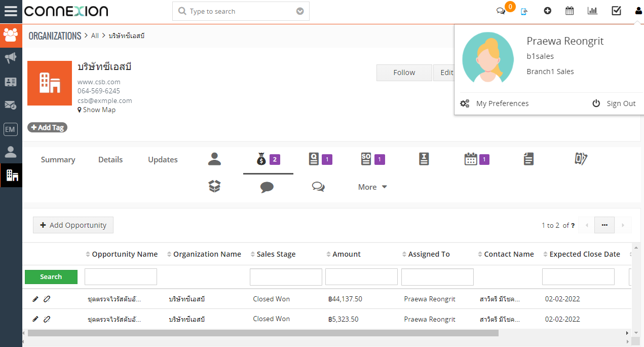Open the reports chart icon in header
This screenshot has width=644, height=347.
click(x=592, y=11)
